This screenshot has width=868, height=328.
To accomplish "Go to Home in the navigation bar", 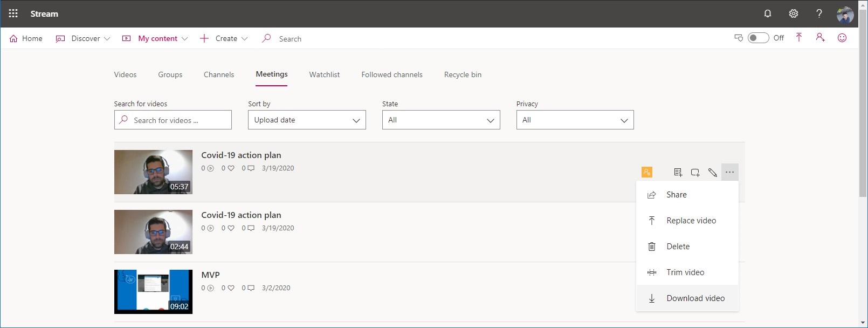I will point(26,38).
